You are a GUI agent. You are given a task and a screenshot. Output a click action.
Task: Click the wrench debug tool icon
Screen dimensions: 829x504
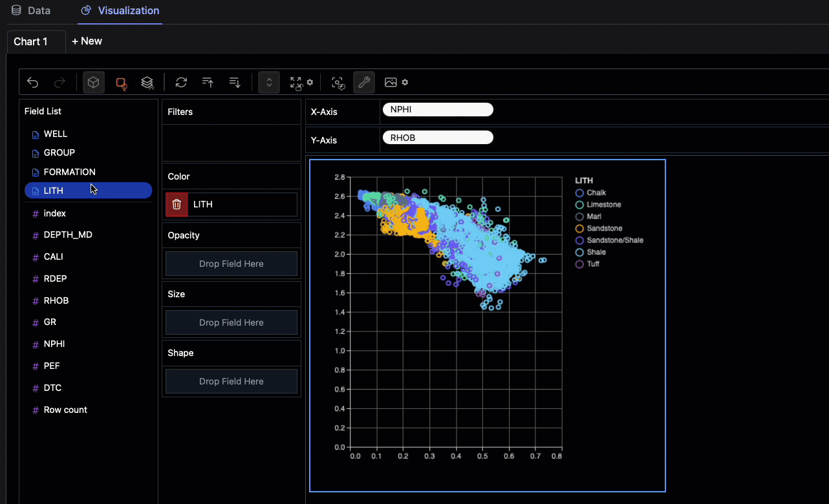(x=364, y=83)
